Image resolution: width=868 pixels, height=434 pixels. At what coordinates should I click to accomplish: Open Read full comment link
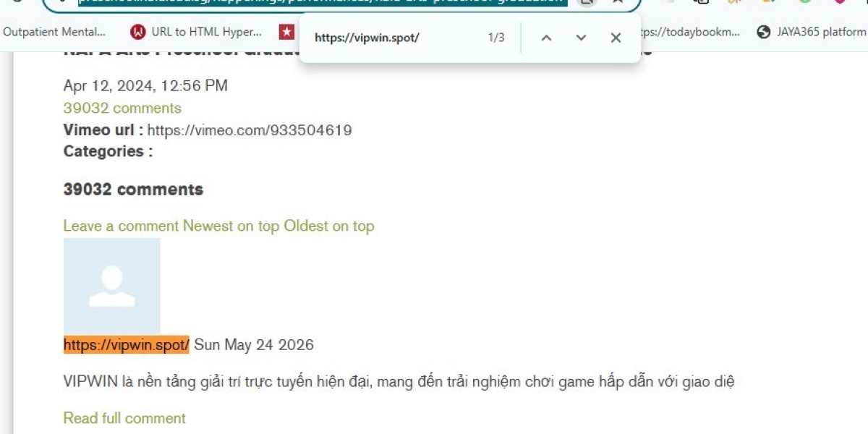tap(124, 418)
